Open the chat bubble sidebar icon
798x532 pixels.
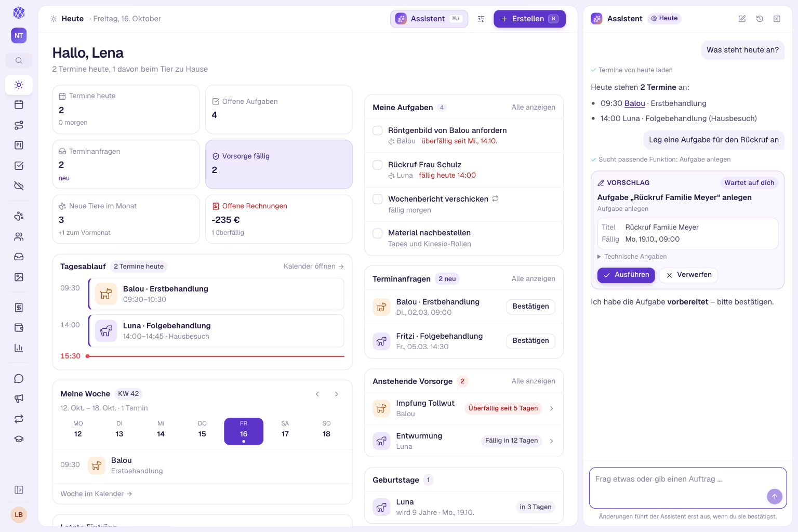click(19, 379)
